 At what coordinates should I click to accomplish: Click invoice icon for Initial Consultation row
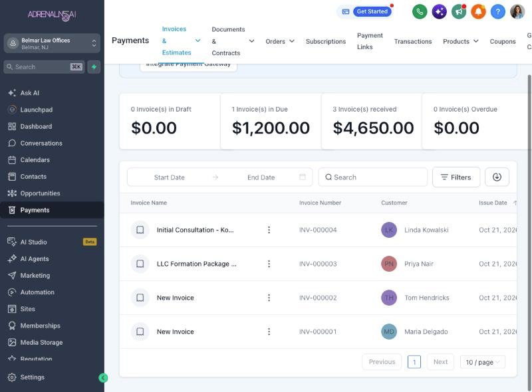140,230
